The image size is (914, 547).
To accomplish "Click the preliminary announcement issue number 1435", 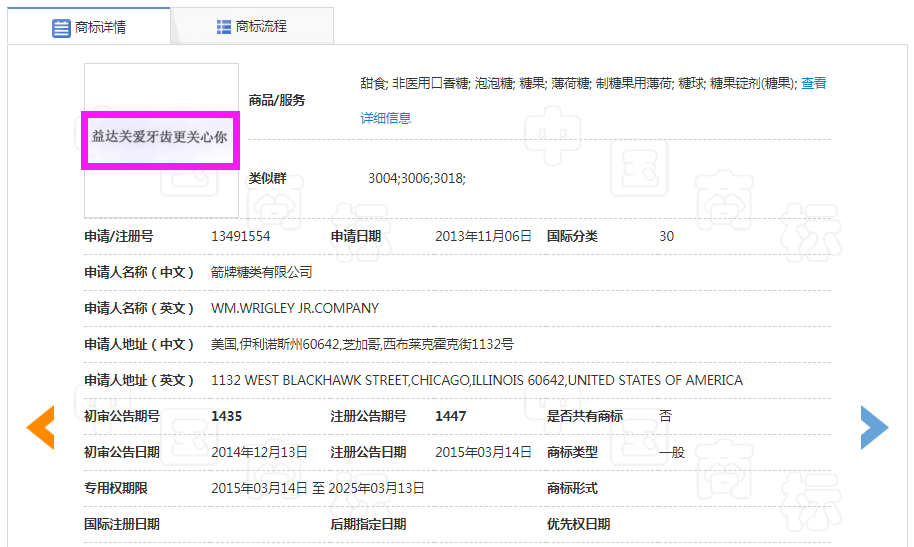I will (227, 416).
